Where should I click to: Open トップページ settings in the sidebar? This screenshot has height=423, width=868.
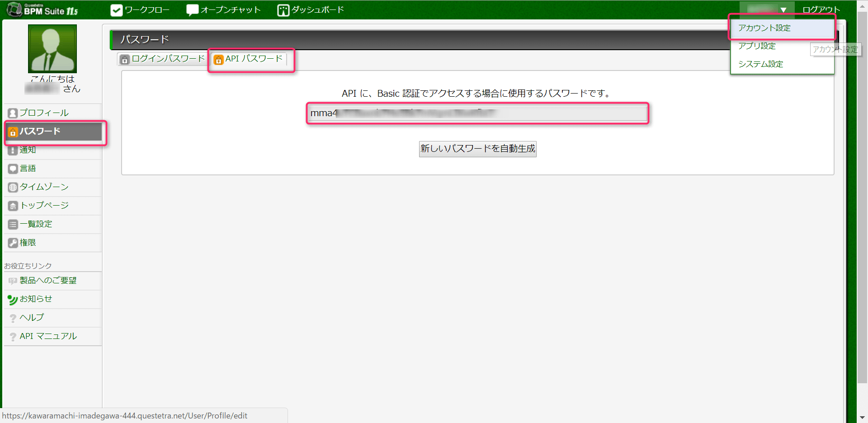coord(53,206)
